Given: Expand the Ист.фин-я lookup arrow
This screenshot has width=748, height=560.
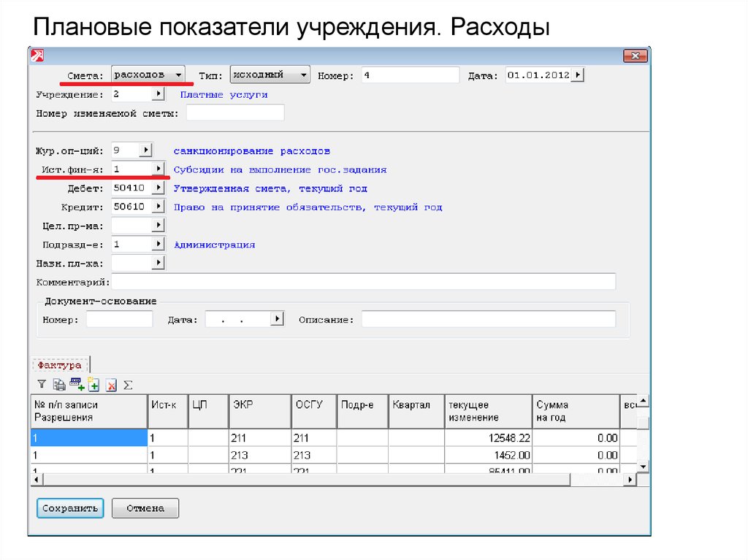Looking at the screenshot, I should (x=157, y=169).
